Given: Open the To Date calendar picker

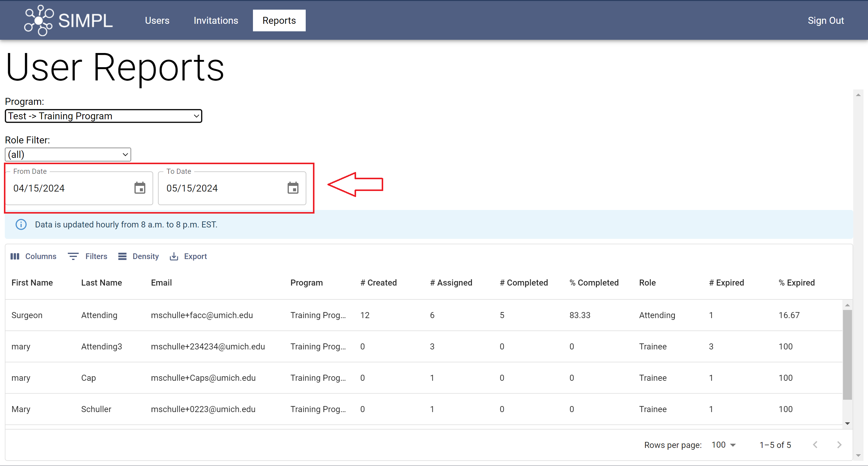Looking at the screenshot, I should [x=293, y=188].
